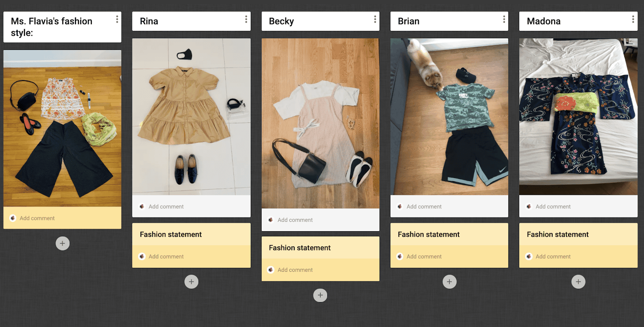This screenshot has width=644, height=327.
Task: Open Brian's Fashion statement post
Action: (x=429, y=234)
